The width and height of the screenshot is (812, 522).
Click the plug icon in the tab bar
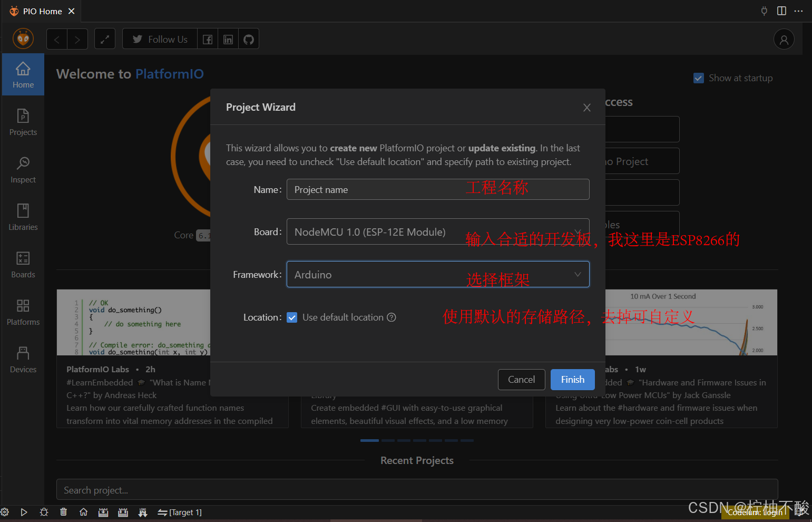[x=764, y=11]
